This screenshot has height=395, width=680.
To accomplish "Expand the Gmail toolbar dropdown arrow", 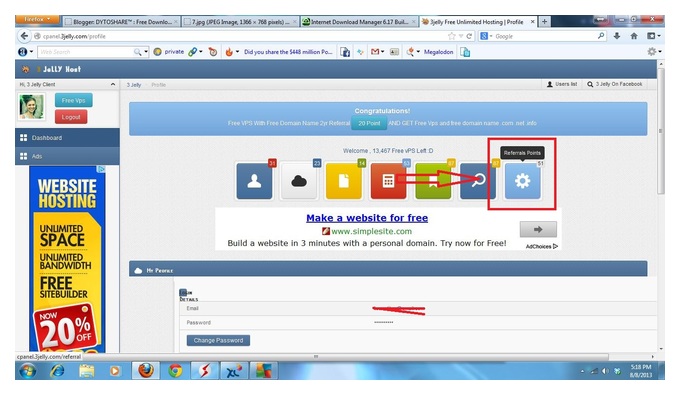I will (382, 52).
